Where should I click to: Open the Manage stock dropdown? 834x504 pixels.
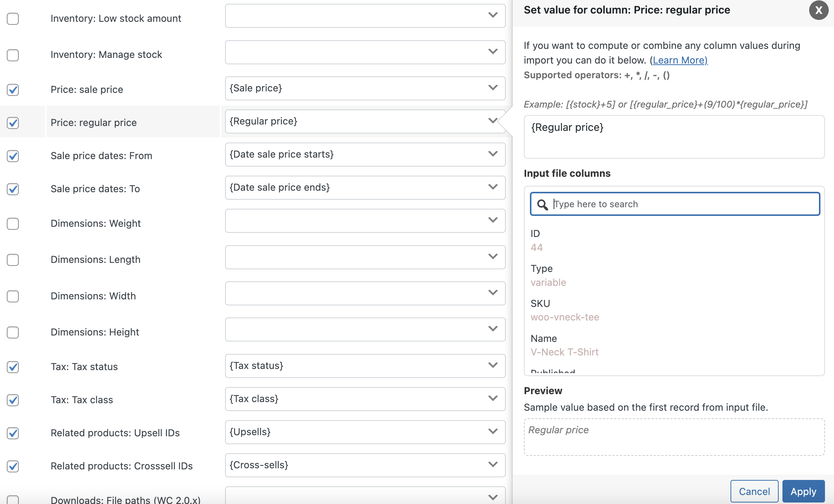[x=365, y=52]
